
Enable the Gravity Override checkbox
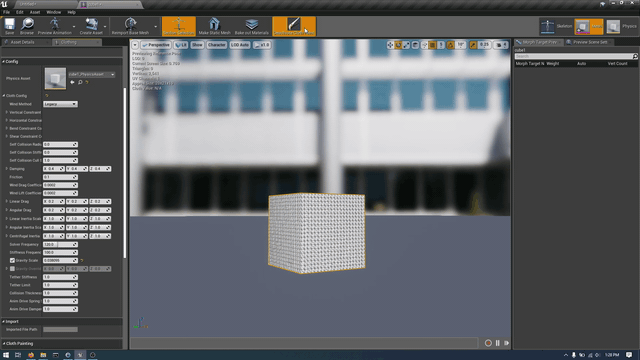pos(12,269)
